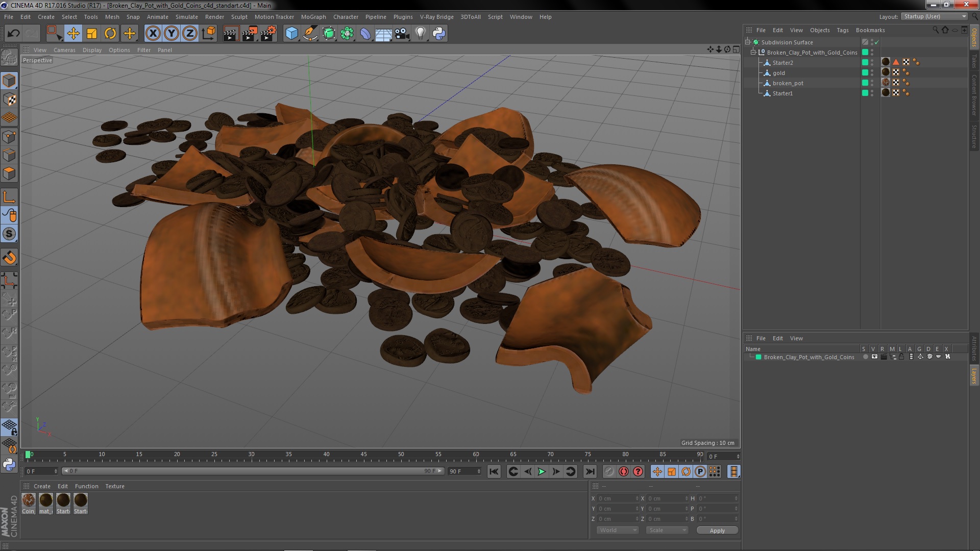Open Object Manager Tags menu
The image size is (980, 551).
(x=843, y=30)
